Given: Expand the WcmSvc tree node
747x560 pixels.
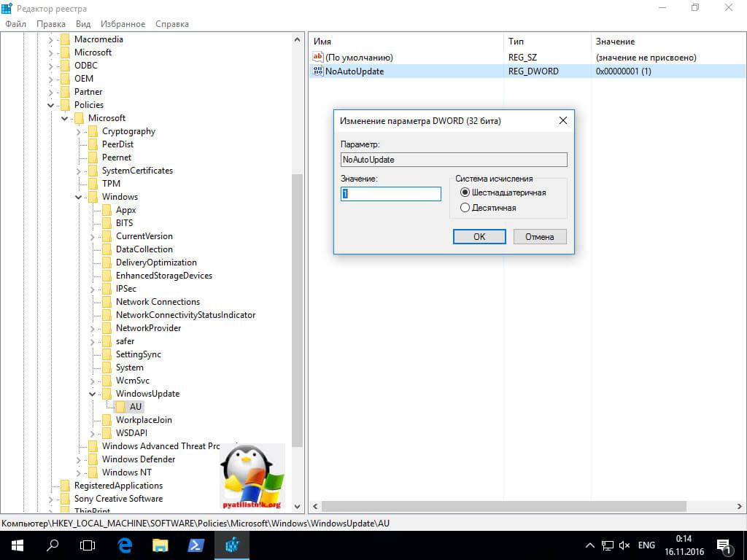Looking at the screenshot, I should (x=92, y=381).
